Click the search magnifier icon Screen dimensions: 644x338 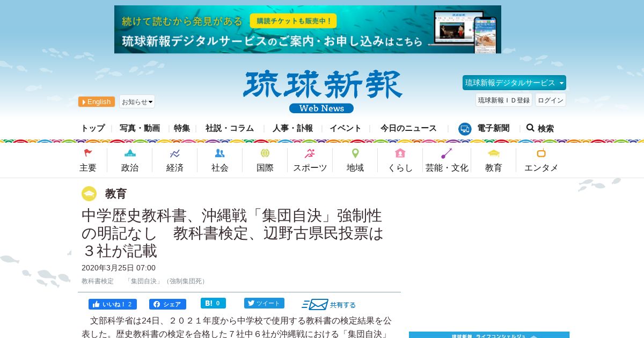click(530, 128)
